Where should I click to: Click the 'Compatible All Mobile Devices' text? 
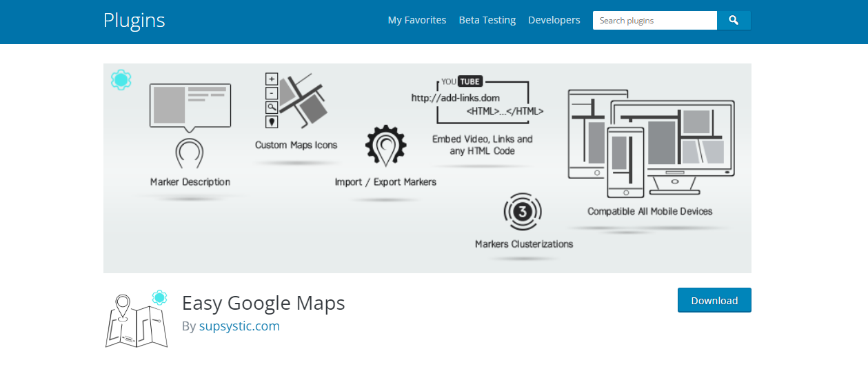(x=650, y=211)
